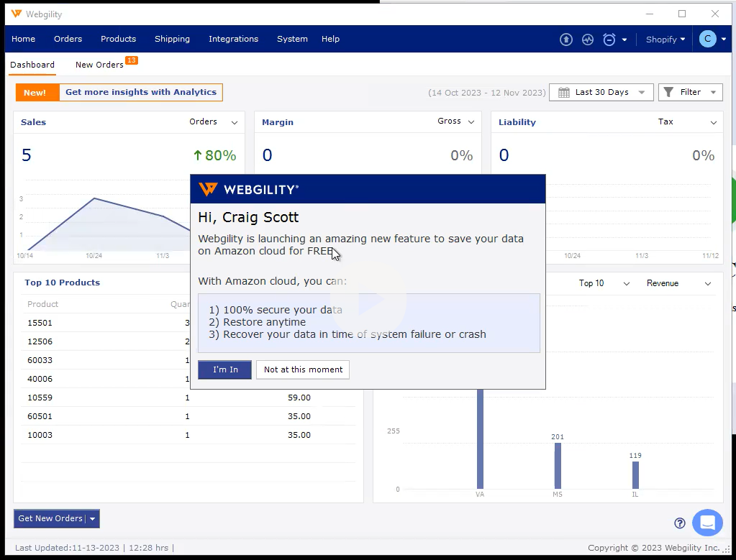The height and width of the screenshot is (560, 736).
Task: Select product row 10003
Action: (188, 435)
